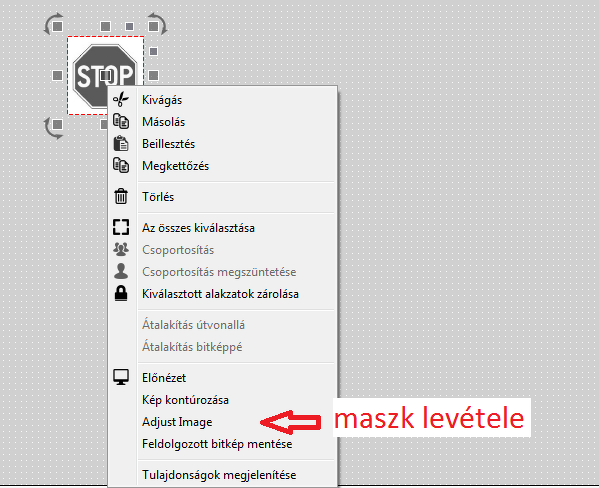Click the scissors icon next to Kivágás
This screenshot has height=488, width=599.
121,100
